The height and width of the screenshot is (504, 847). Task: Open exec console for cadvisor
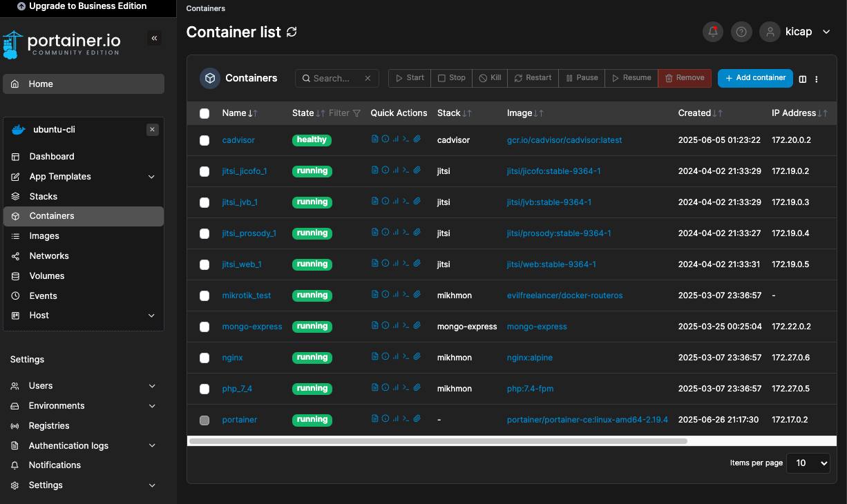tap(406, 139)
